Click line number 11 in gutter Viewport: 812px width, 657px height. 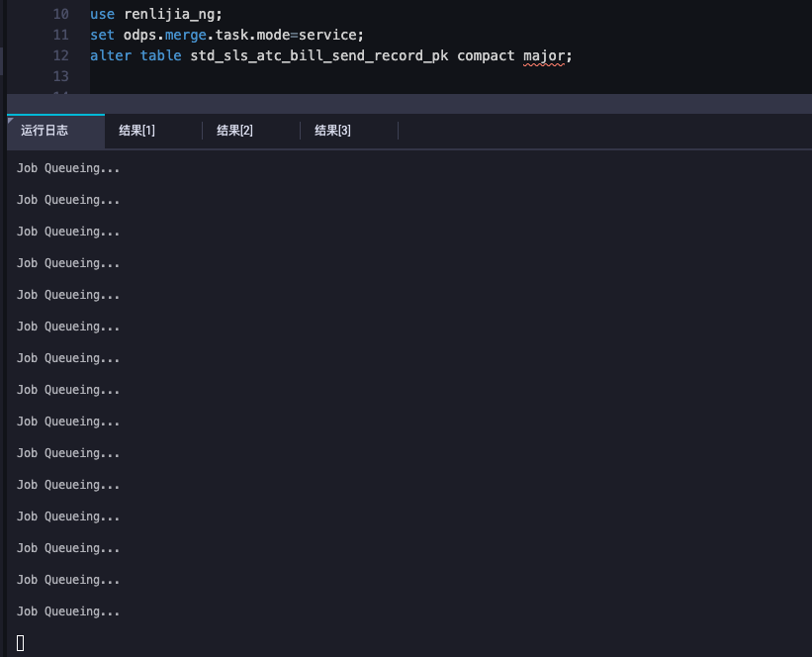[x=60, y=35]
